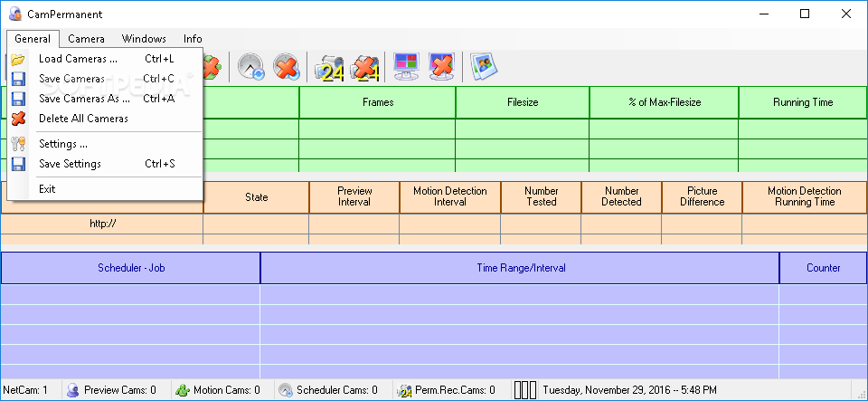Image resolution: width=868 pixels, height=401 pixels.
Task: Click the CamPermanent title bar app icon
Action: [x=15, y=14]
